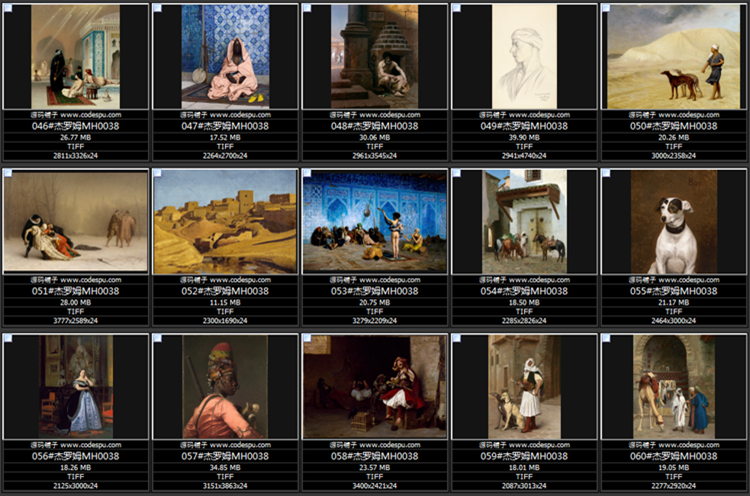
Task: Click the 11.15 MB file size
Action: tap(225, 302)
